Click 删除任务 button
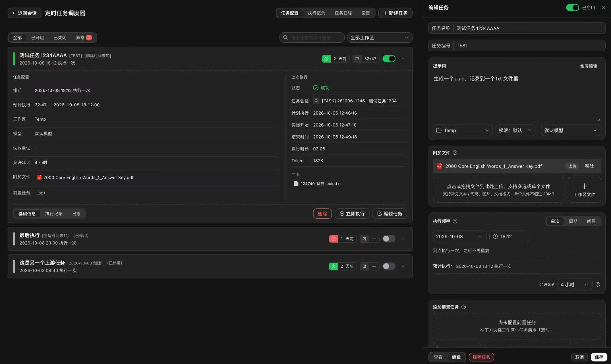This screenshot has width=611, height=364. point(481,357)
